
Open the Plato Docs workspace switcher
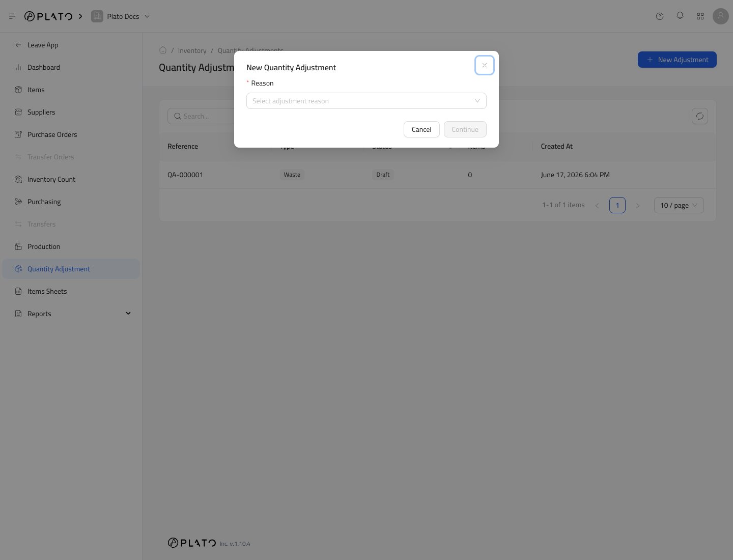pos(121,16)
